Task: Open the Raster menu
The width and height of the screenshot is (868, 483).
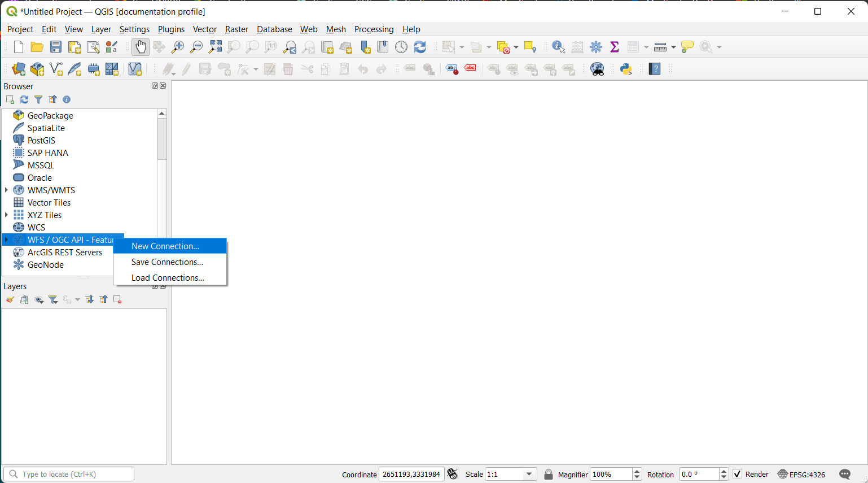Action: click(236, 29)
